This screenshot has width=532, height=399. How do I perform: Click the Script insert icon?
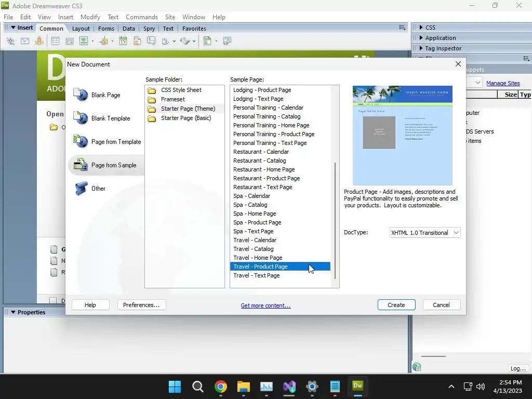point(185,41)
